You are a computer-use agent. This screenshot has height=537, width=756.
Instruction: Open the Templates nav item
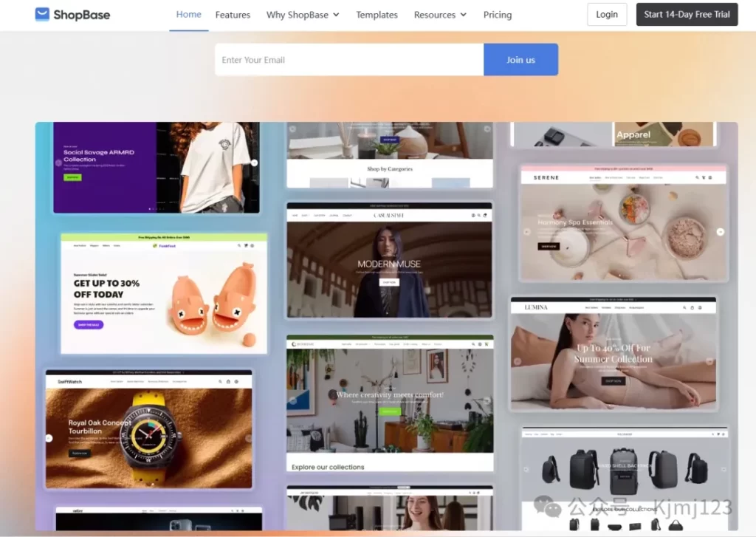pos(377,15)
